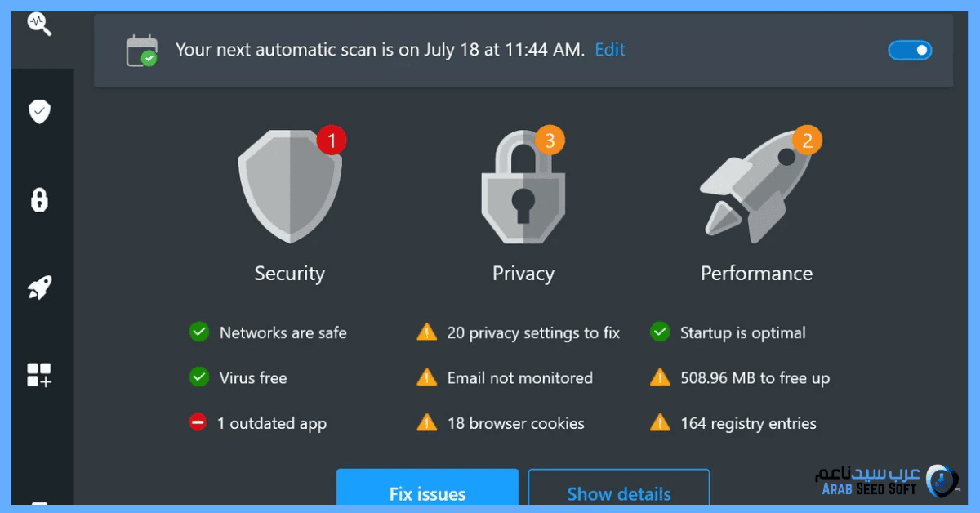This screenshot has width=980, height=513.
Task: Select the 164 registry entries warning
Action: click(x=748, y=423)
